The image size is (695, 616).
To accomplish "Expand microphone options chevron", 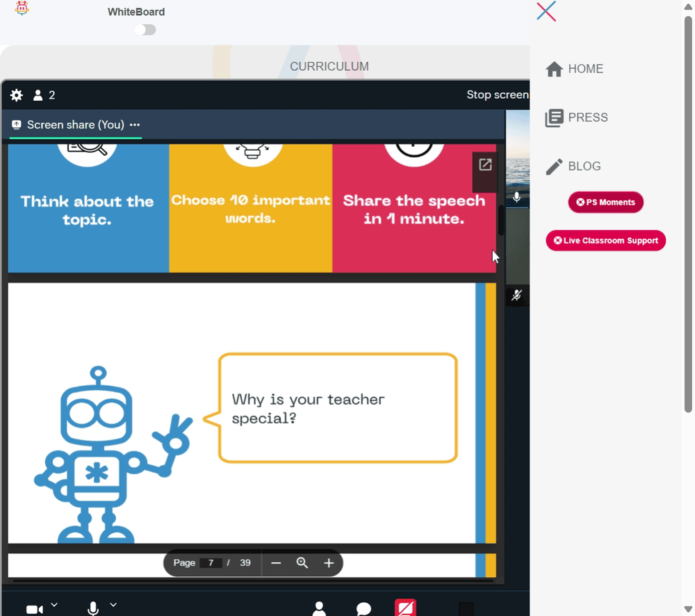I will click(113, 604).
